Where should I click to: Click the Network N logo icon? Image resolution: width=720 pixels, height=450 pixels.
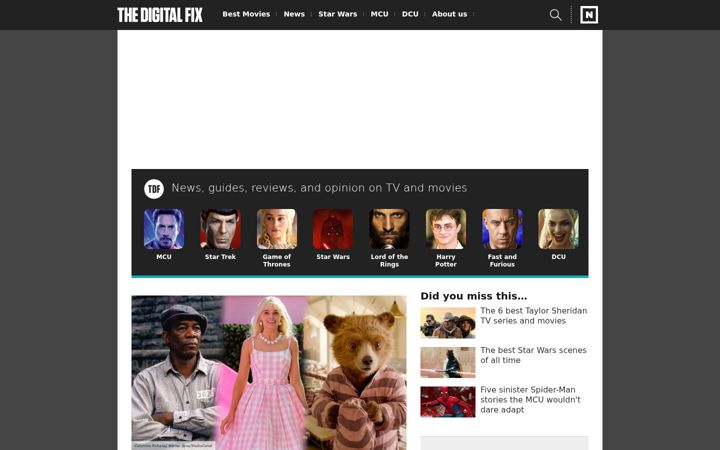coord(589,15)
